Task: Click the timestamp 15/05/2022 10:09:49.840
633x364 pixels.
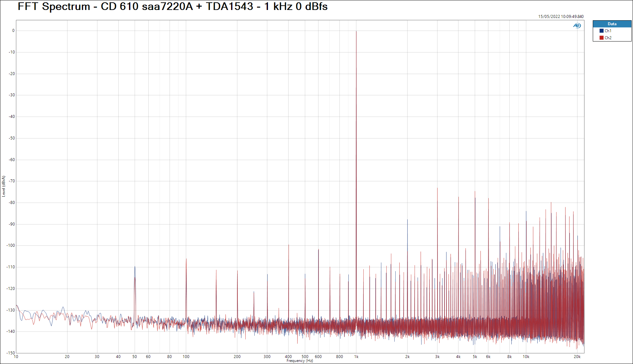Action: (x=561, y=16)
